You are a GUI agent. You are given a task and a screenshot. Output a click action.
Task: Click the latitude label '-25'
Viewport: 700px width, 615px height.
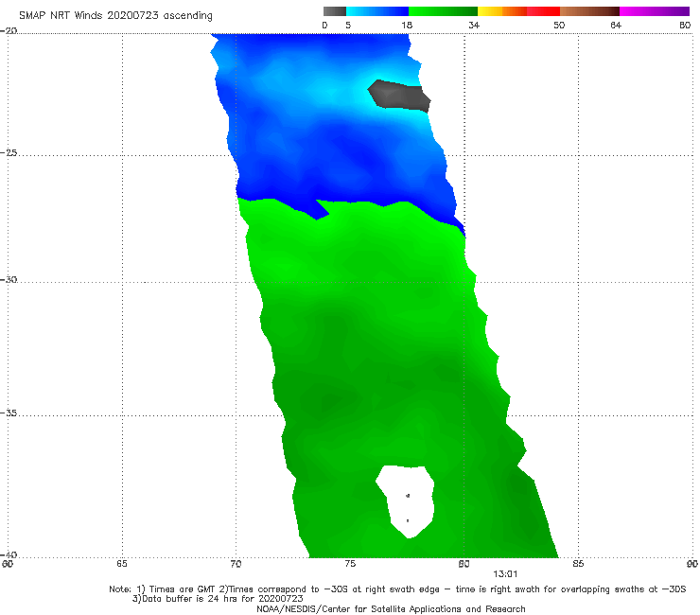pyautogui.click(x=9, y=152)
